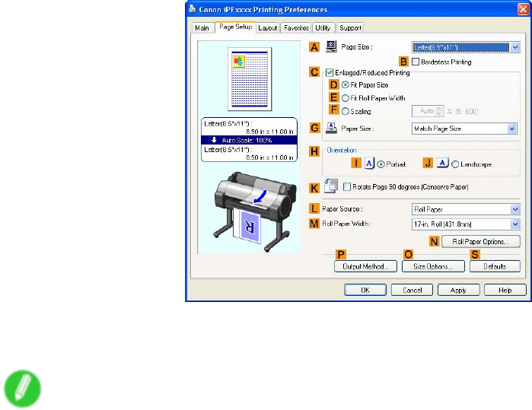Switch to the Main tab
The width and height of the screenshot is (532, 410).
(x=202, y=28)
